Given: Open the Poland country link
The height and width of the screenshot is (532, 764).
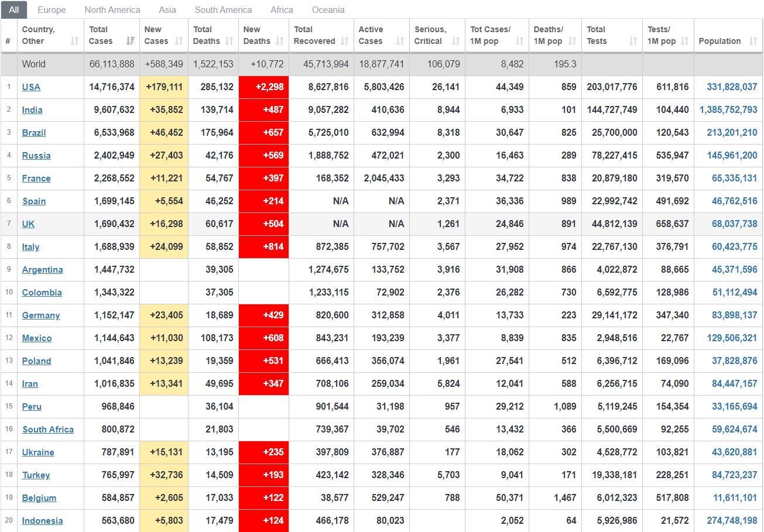Looking at the screenshot, I should pos(36,361).
